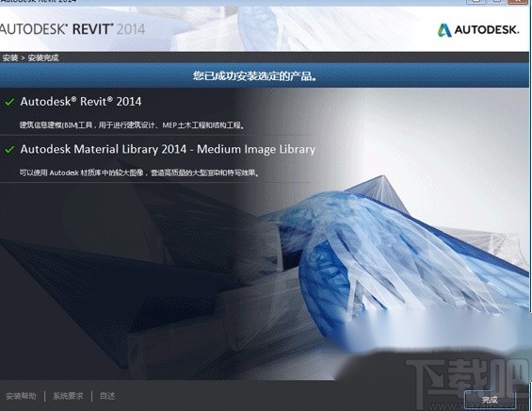Viewport: 532px width, 411px height.
Task: Open the 自述 readme link
Action: pos(107,396)
